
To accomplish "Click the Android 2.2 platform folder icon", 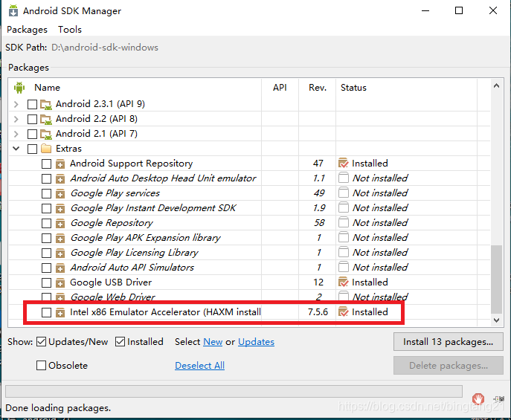I will [46, 120].
